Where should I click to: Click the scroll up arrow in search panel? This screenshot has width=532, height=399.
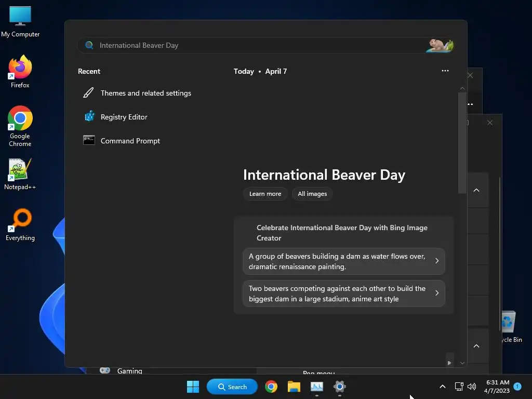[462, 88]
